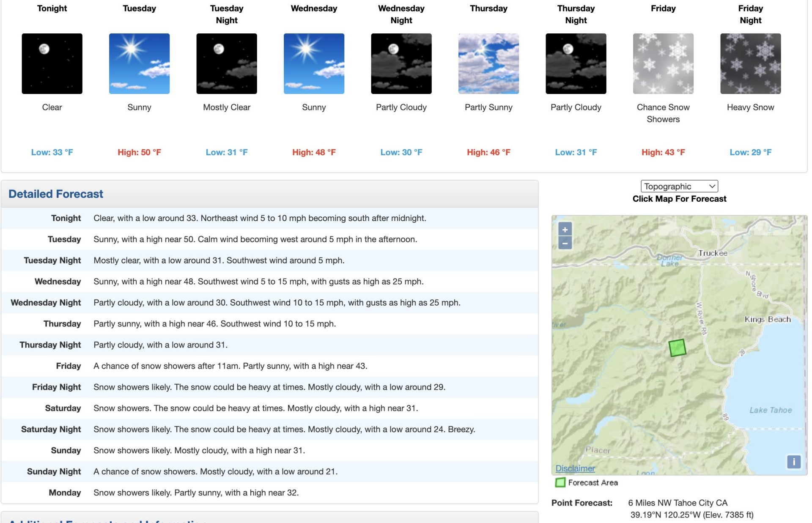
Task: Click 'Click Map For Forecast' text
Action: coord(679,199)
